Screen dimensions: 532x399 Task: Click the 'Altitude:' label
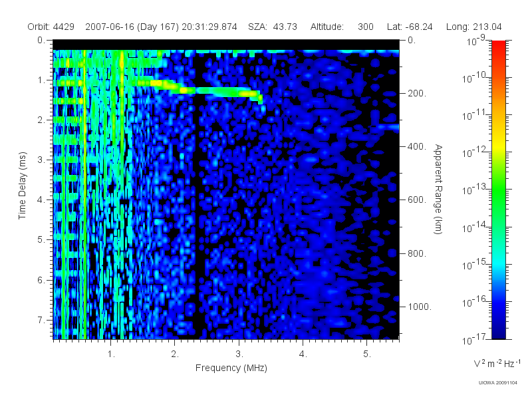[327, 27]
